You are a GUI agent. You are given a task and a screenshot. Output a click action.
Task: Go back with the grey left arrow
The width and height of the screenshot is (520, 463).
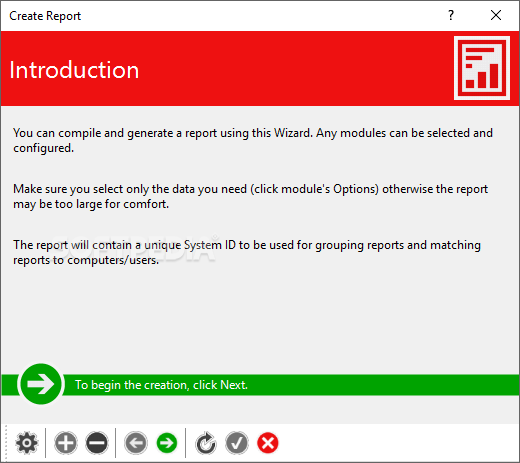136,443
